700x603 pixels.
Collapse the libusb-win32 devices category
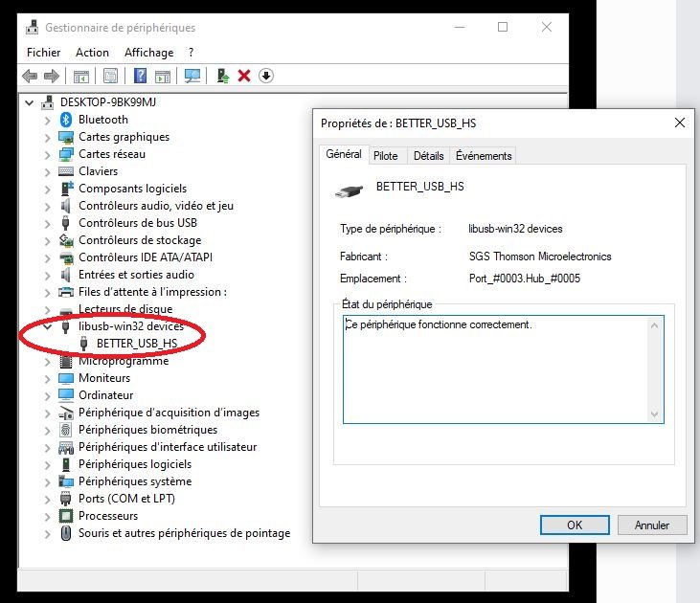click(x=47, y=326)
